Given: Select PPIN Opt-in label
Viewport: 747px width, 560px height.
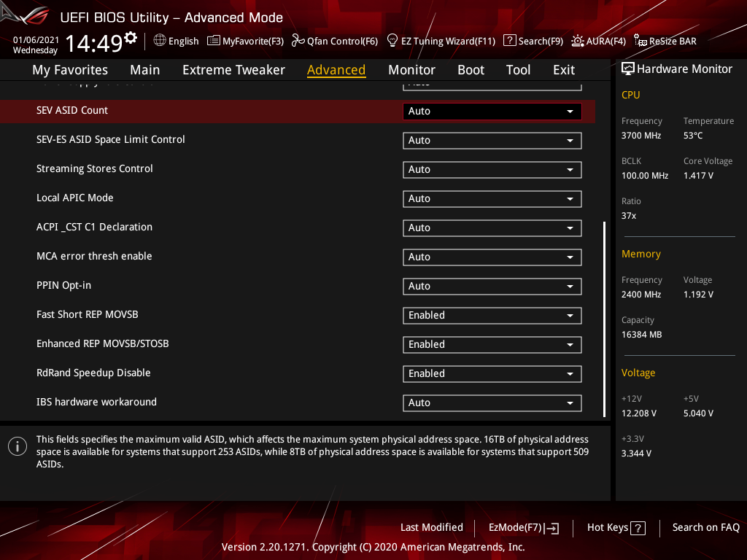Looking at the screenshot, I should click(x=63, y=285).
